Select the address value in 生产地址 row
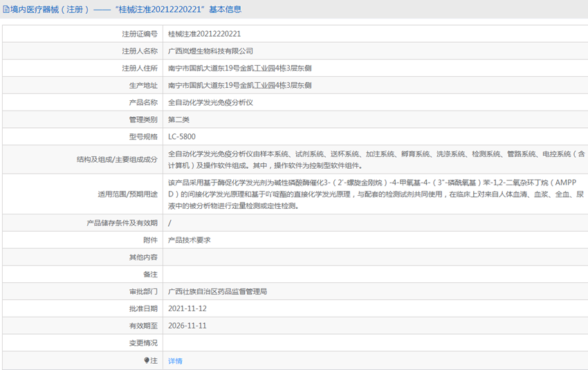The height and width of the screenshot is (370, 588). click(239, 86)
